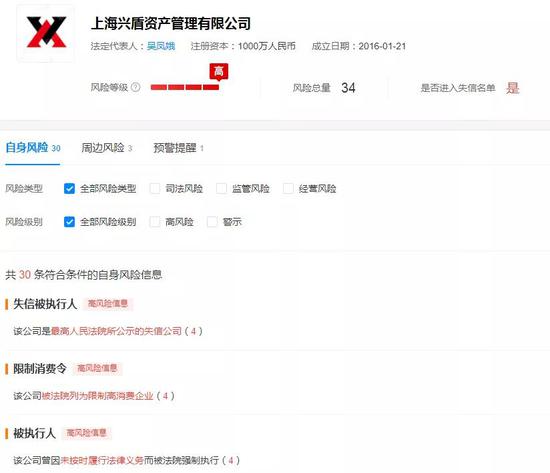Toggle the 全部风险类型 checkbox
The image size is (550, 473).
point(69,188)
